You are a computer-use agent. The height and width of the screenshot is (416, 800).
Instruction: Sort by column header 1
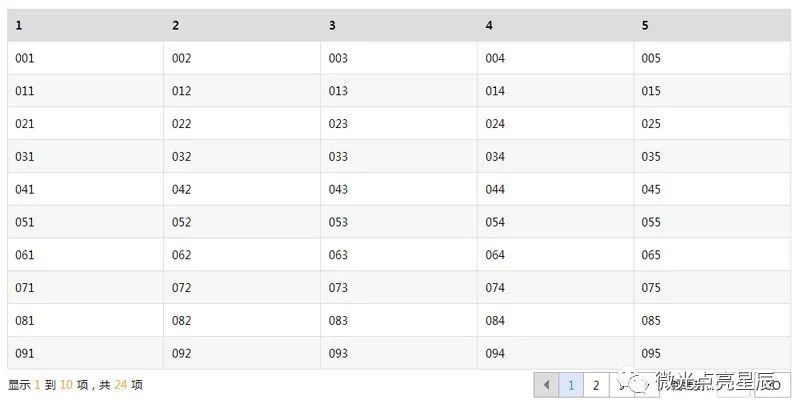point(85,25)
